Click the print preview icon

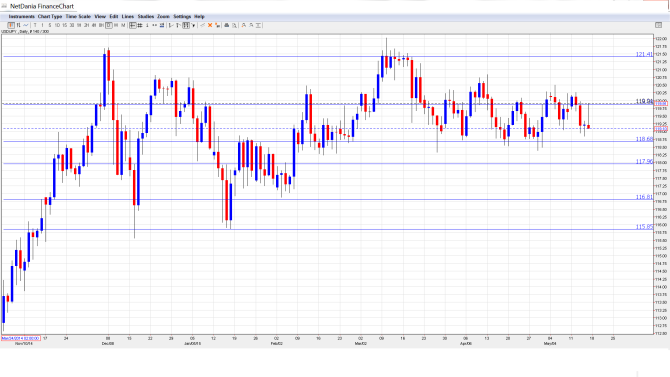point(234,25)
